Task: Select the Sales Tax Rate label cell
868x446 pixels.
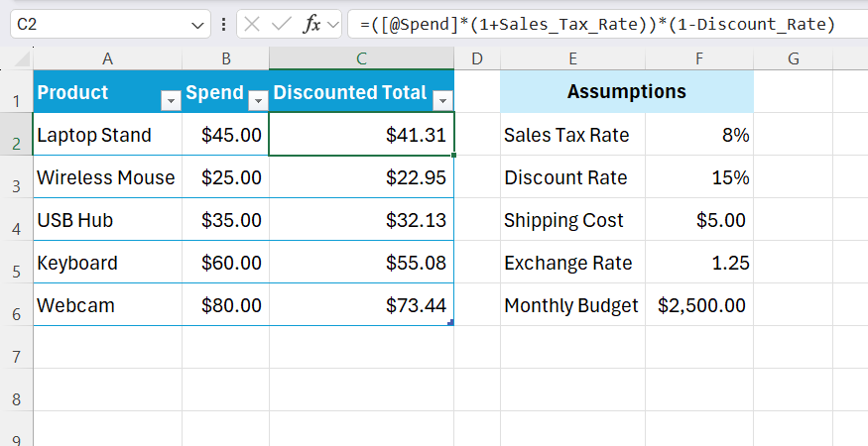Action: pyautogui.click(x=572, y=135)
